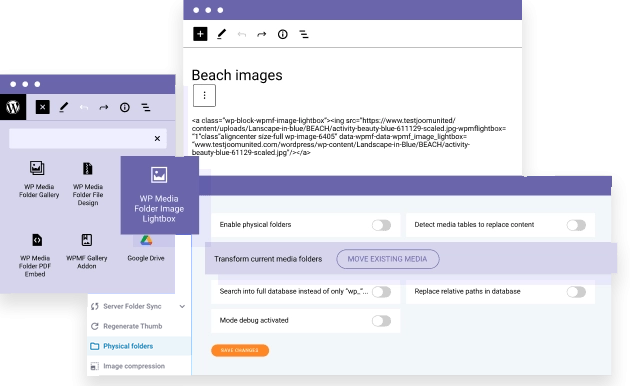630x386 pixels.
Task: Insert the WP Media Folder File Design block
Action: [x=88, y=184]
